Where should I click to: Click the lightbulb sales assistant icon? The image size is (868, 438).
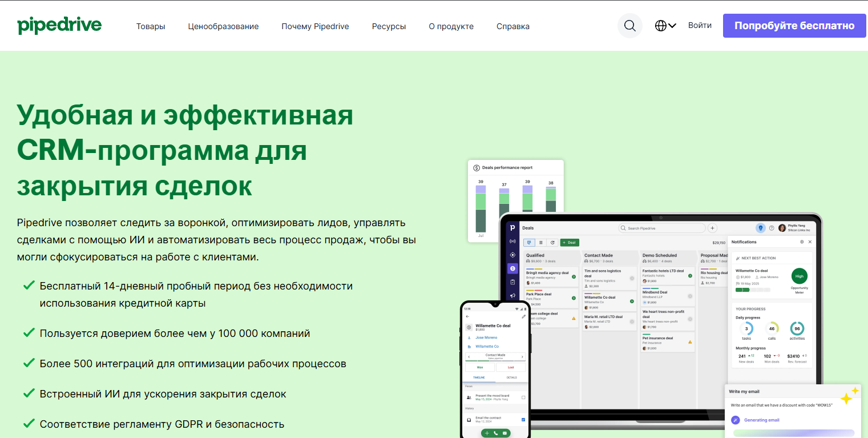(x=760, y=228)
